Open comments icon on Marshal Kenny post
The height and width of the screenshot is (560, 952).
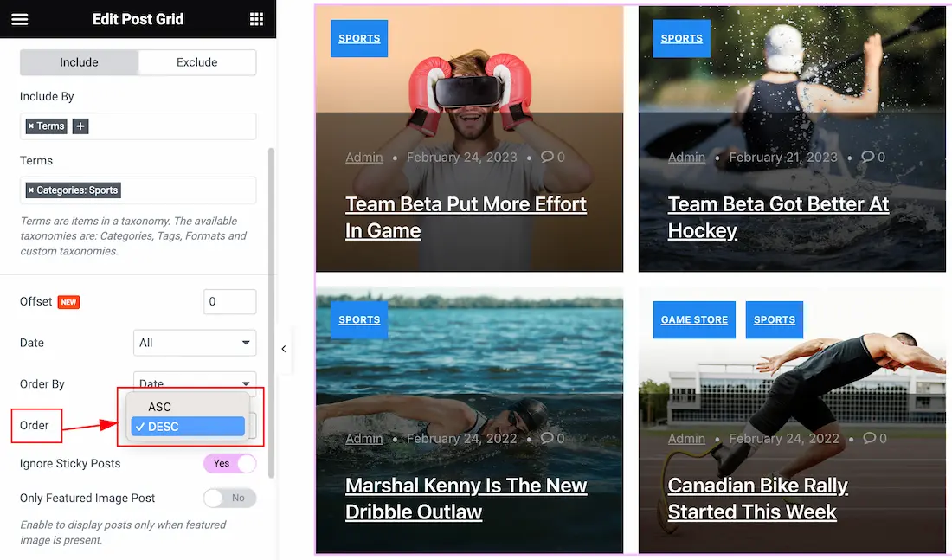pos(547,438)
